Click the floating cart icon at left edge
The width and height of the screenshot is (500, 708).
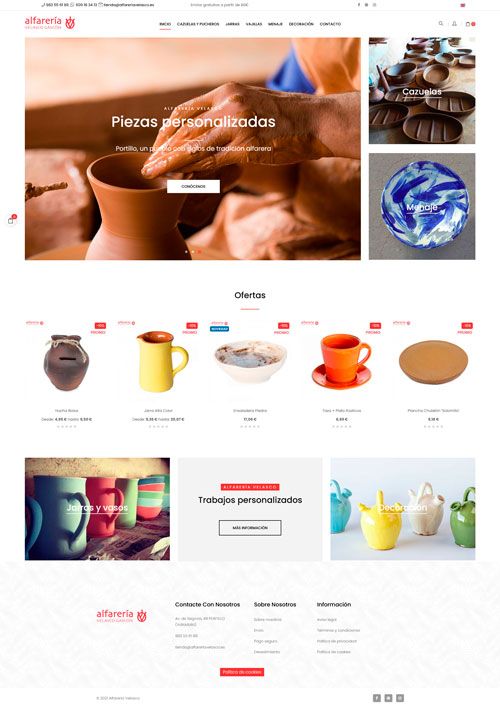(11, 220)
